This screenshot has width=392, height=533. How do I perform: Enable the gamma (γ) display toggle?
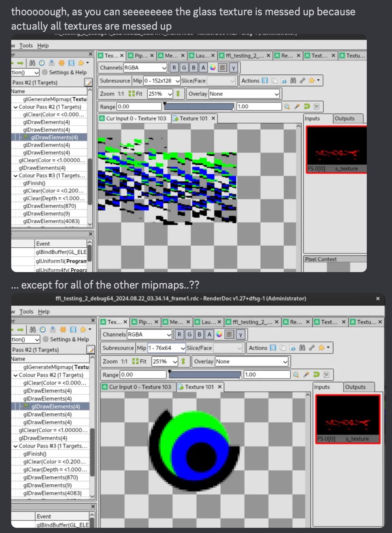234,68
